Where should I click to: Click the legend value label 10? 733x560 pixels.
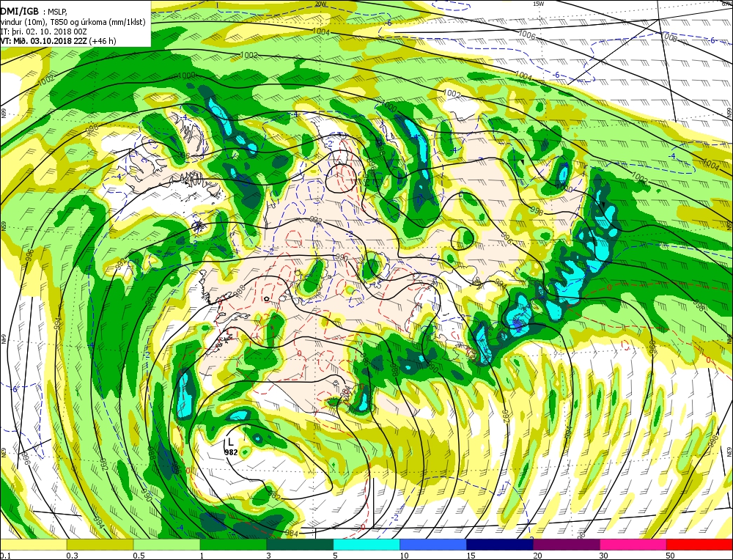click(x=404, y=556)
